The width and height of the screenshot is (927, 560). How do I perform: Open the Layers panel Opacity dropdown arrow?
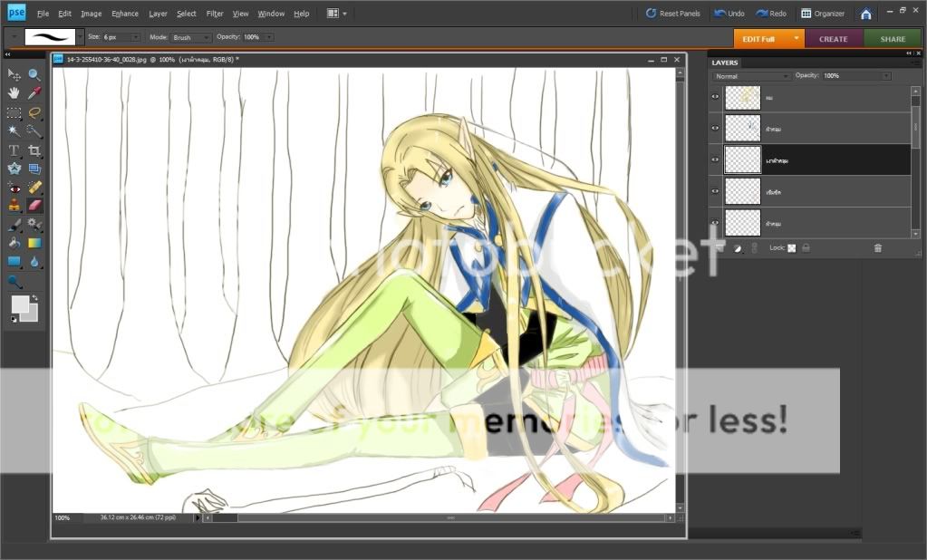pyautogui.click(x=886, y=76)
